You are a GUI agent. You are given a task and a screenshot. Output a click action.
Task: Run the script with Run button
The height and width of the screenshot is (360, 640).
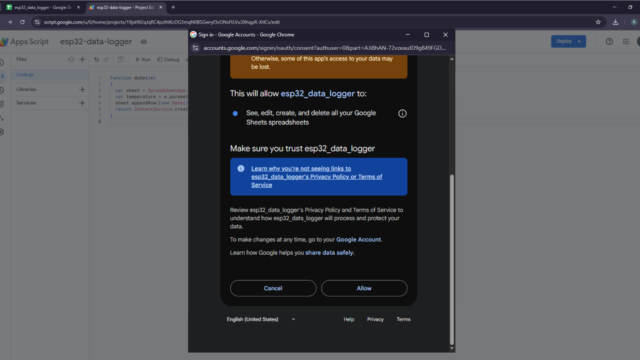point(143,60)
